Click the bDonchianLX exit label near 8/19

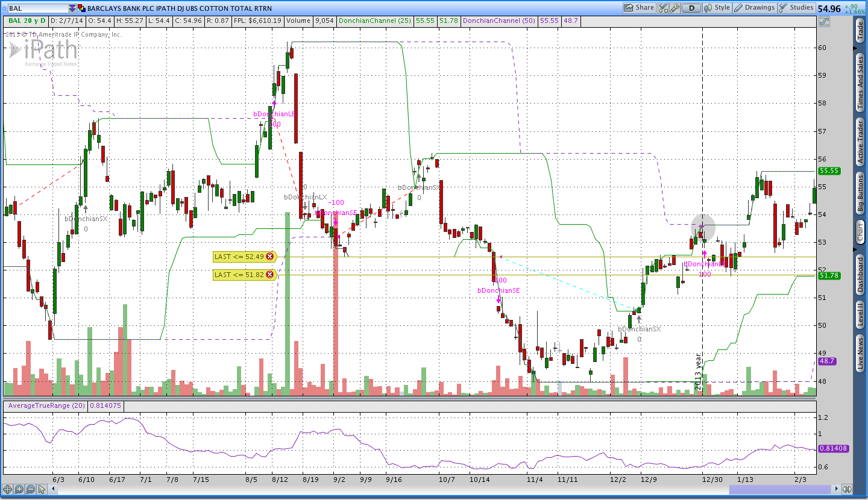305,197
